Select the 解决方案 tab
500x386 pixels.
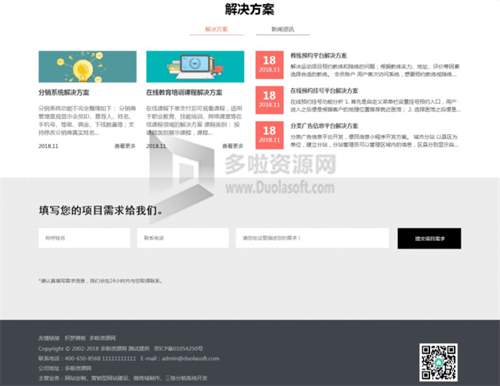216,29
